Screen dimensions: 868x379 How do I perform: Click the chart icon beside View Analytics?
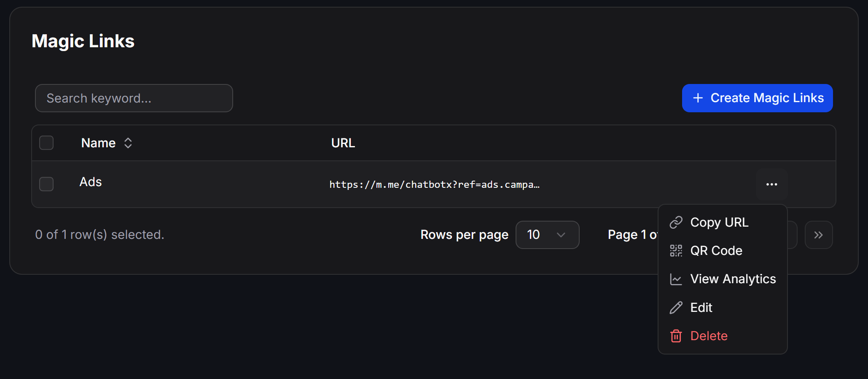[676, 279]
